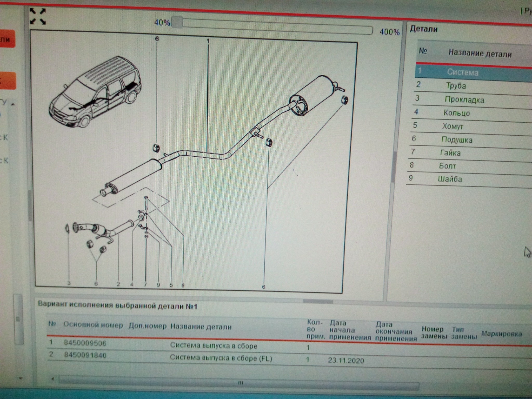
Task: Click part number 8450091840 FL row
Action: (x=85, y=355)
